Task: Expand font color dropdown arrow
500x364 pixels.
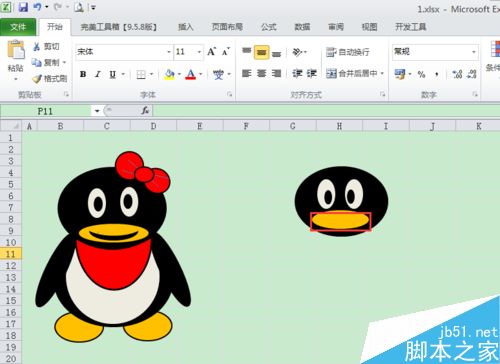Action: (201, 74)
